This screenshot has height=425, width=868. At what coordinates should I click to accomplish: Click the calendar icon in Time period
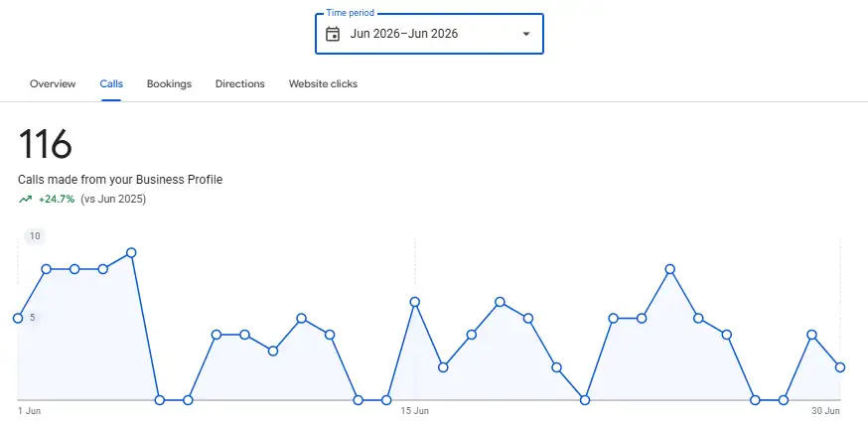332,34
